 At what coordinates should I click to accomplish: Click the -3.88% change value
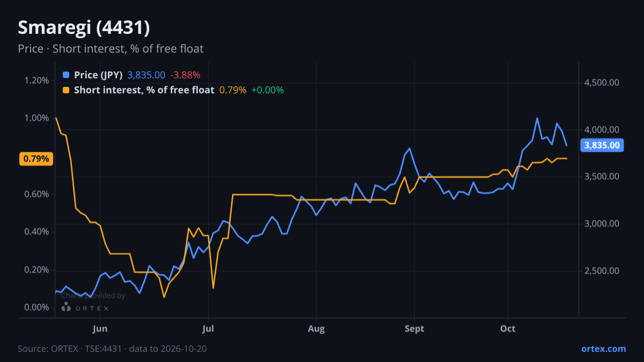tap(185, 75)
